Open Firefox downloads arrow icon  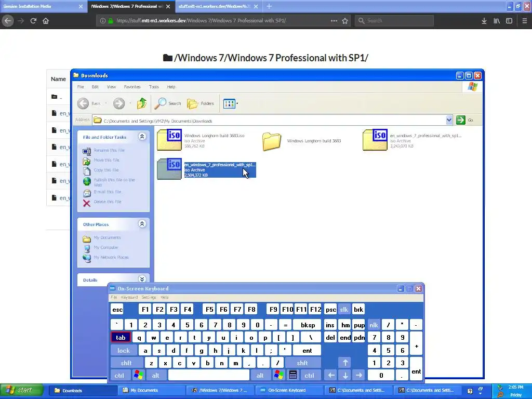click(x=484, y=21)
